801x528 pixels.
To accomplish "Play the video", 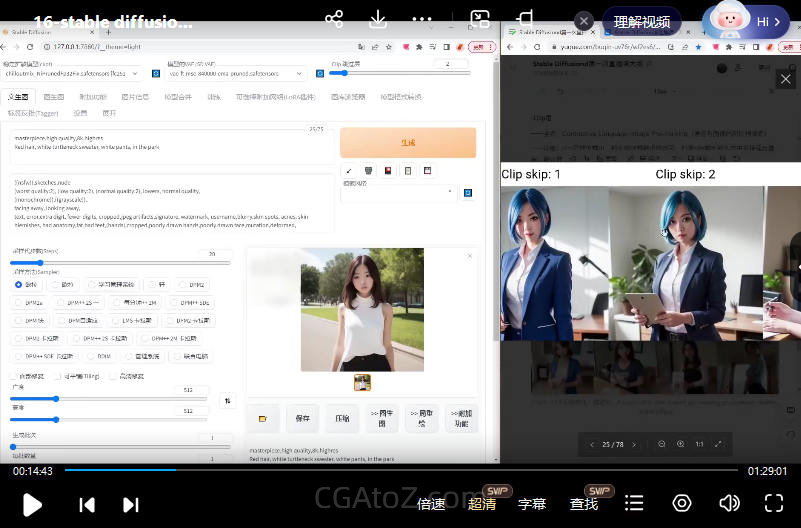I will click(x=32, y=504).
